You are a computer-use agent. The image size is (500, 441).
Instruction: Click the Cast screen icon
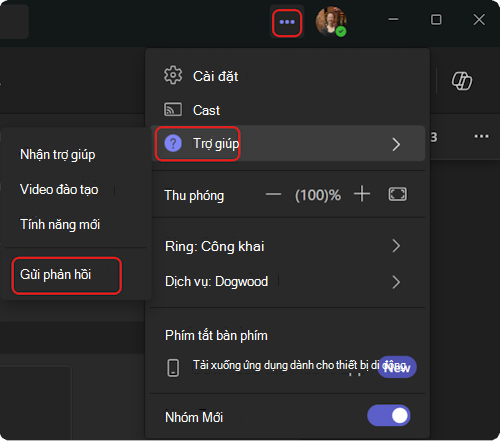[x=173, y=109]
